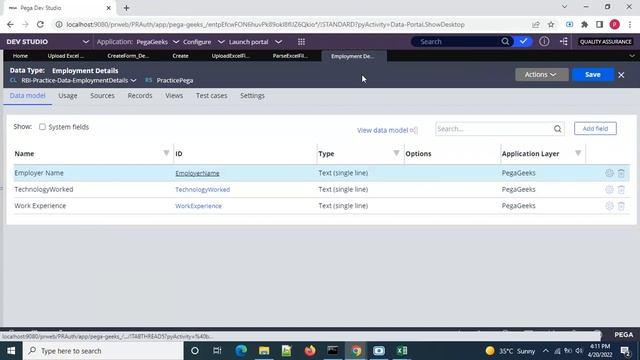
Task: Bookmark this page with the star icon
Action: tap(551, 24)
